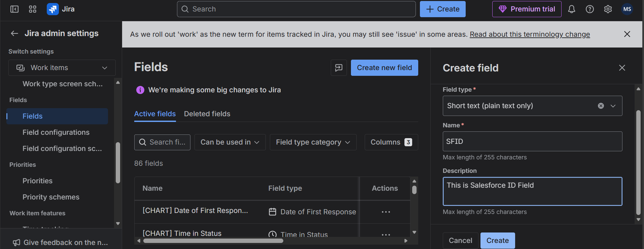Click the Name input containing SFID
The image size is (644, 249).
[533, 142]
